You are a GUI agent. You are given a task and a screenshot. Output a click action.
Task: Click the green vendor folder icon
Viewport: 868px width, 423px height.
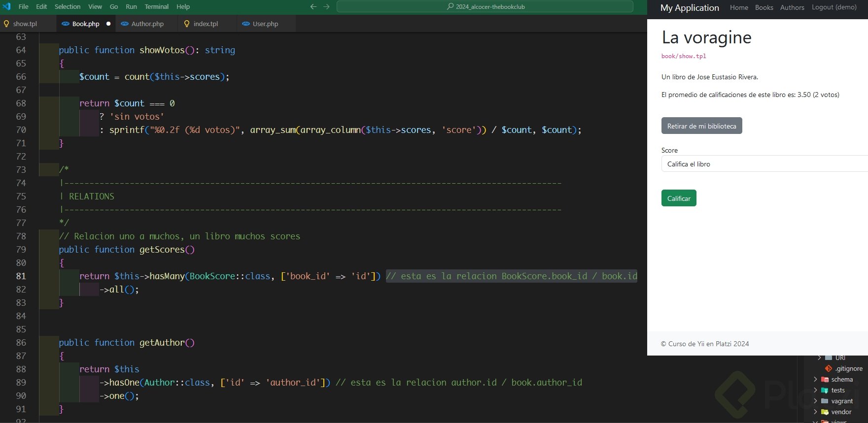tap(825, 412)
